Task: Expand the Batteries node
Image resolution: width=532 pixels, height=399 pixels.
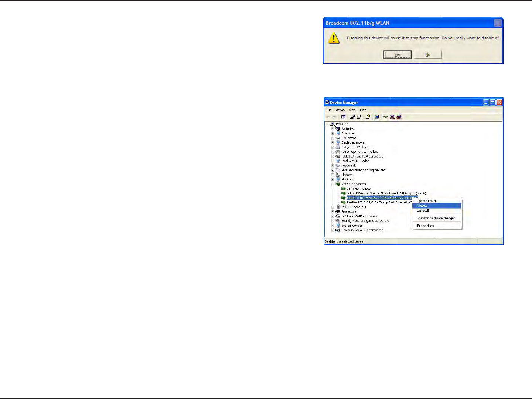Action: click(332, 129)
